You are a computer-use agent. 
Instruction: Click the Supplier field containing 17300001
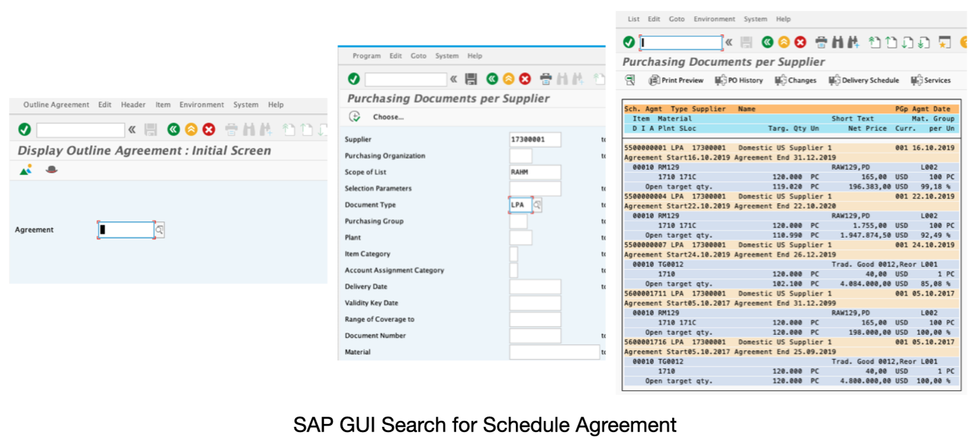click(535, 140)
